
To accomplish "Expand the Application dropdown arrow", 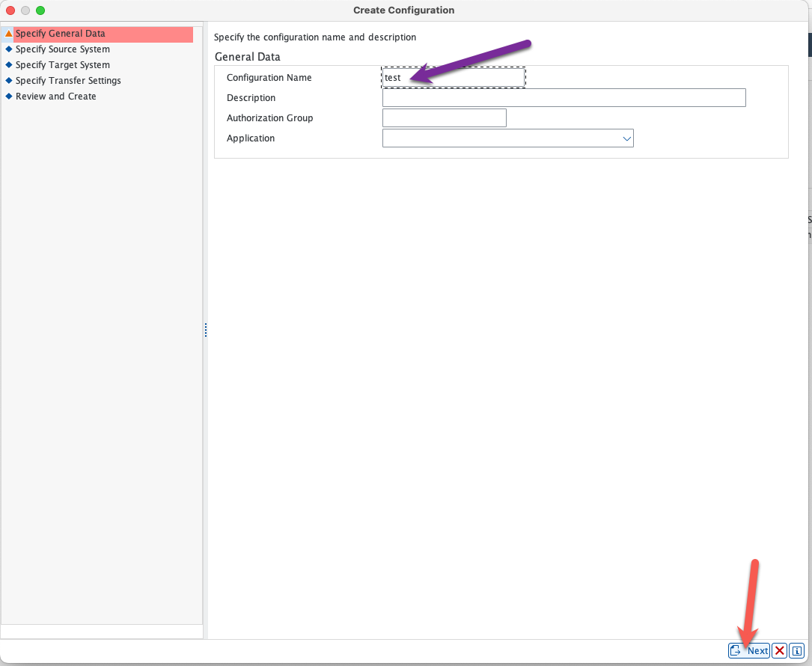I will [x=626, y=138].
